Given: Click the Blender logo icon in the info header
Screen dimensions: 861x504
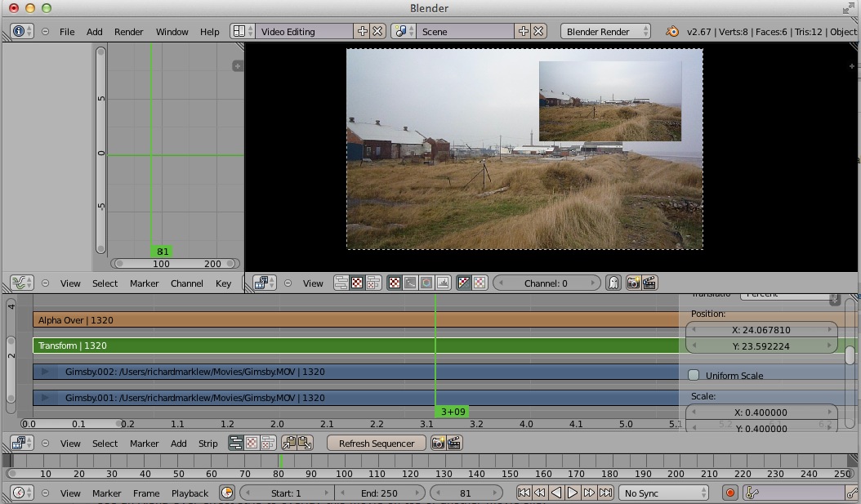Looking at the screenshot, I should pos(671,31).
